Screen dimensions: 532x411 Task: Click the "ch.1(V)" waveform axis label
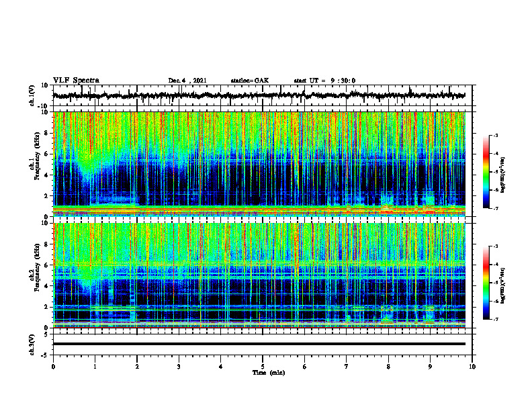32,95
